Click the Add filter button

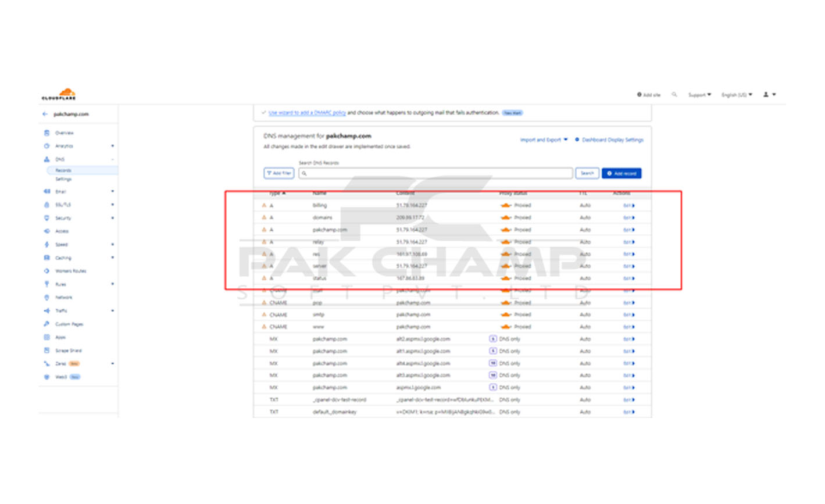tap(279, 173)
